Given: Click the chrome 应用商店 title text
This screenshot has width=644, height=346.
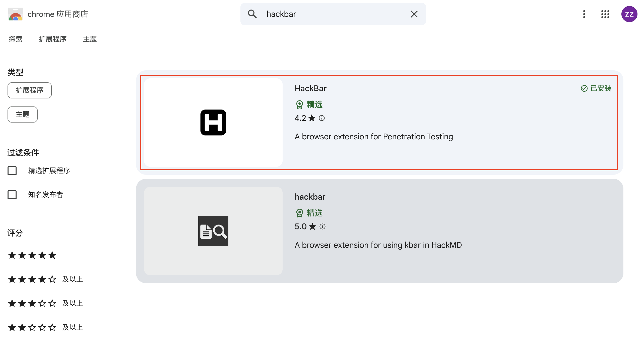Looking at the screenshot, I should pyautogui.click(x=58, y=14).
